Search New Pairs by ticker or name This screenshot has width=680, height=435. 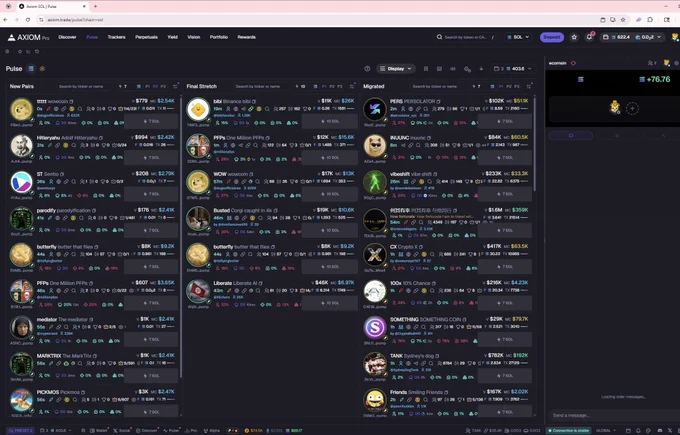(x=84, y=86)
